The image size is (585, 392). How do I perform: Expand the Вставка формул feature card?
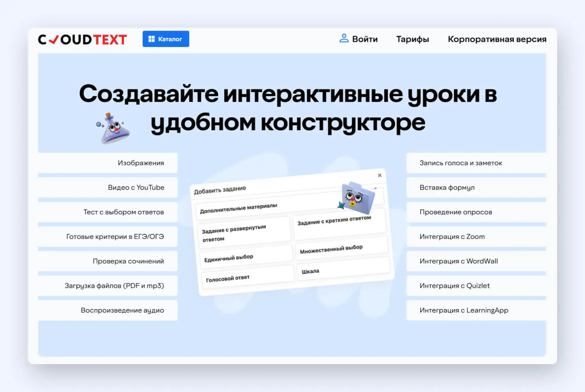coord(476,187)
